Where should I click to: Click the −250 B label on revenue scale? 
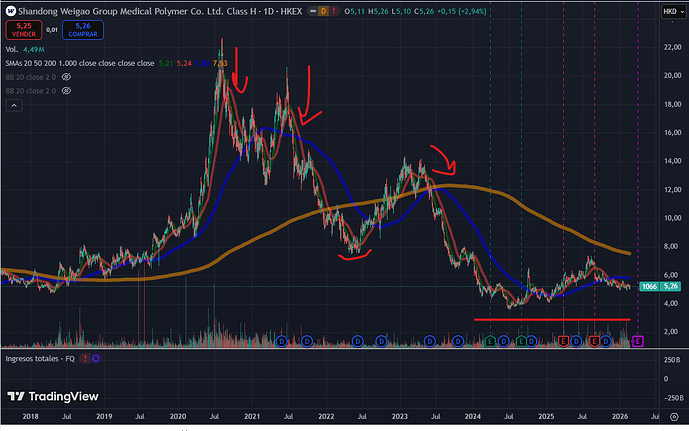[x=672, y=398]
